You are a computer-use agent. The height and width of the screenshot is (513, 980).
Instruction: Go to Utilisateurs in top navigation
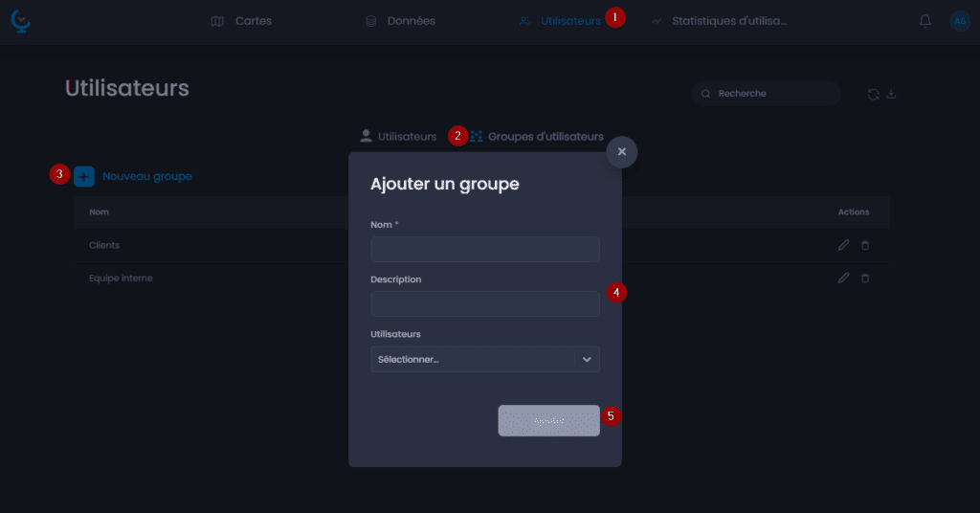[x=560, y=21]
